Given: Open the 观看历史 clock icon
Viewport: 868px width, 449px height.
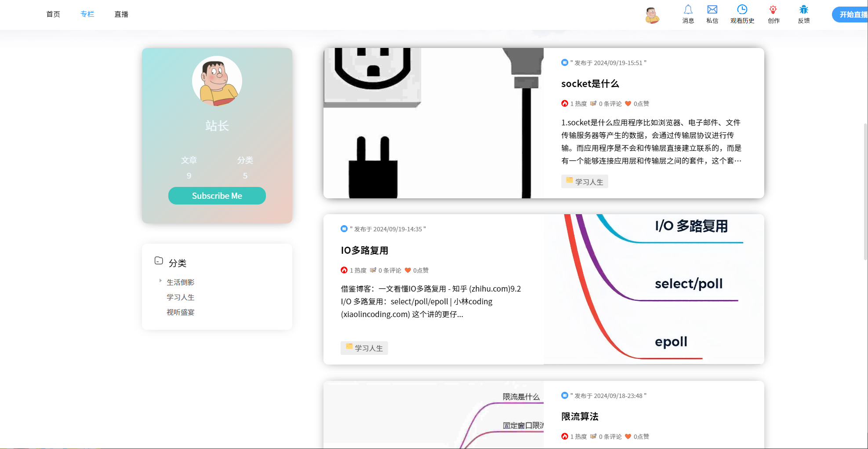Looking at the screenshot, I should coord(742,10).
